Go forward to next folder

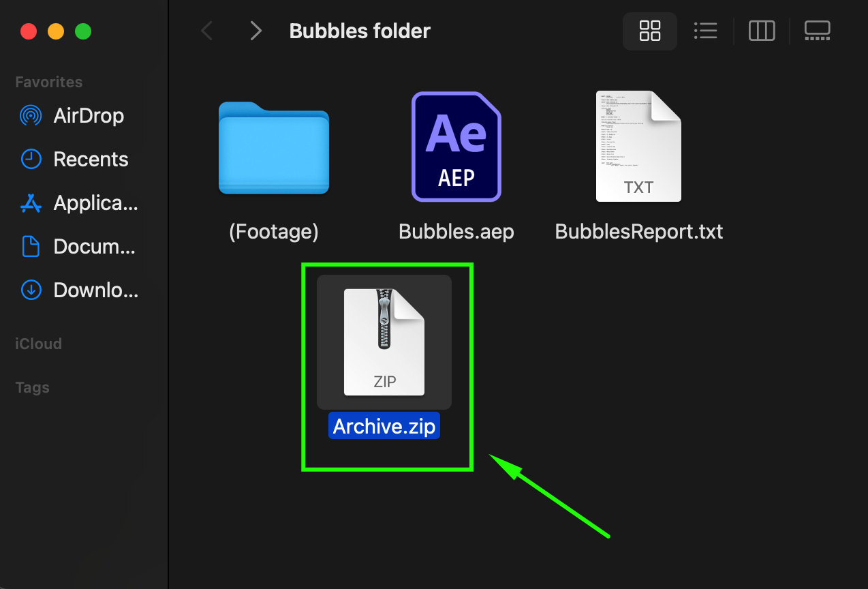[x=255, y=31]
